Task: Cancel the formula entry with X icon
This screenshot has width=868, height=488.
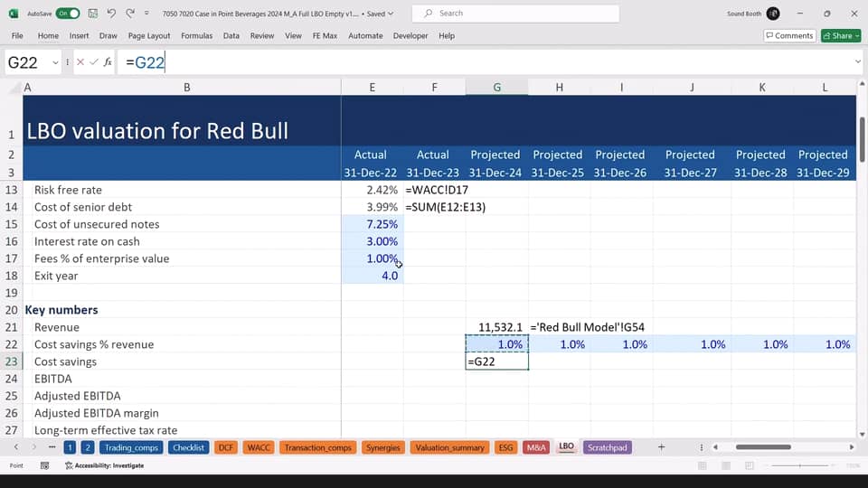Action: pos(80,62)
